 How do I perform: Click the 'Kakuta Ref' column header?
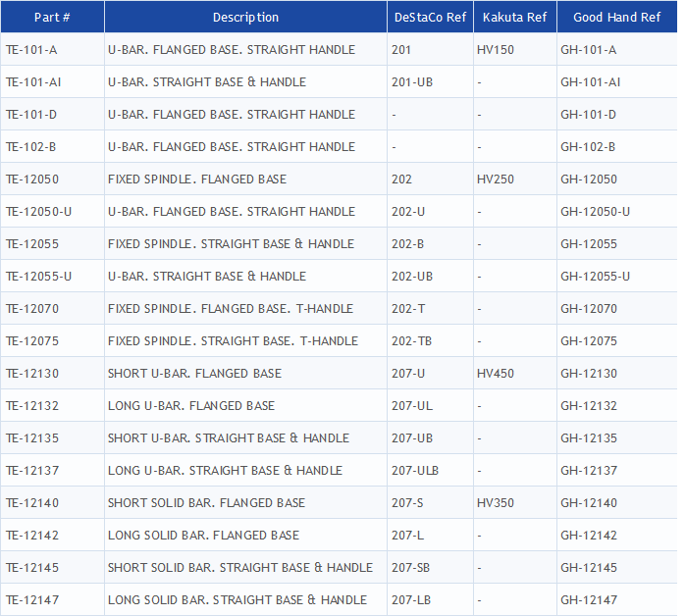pyautogui.click(x=514, y=17)
